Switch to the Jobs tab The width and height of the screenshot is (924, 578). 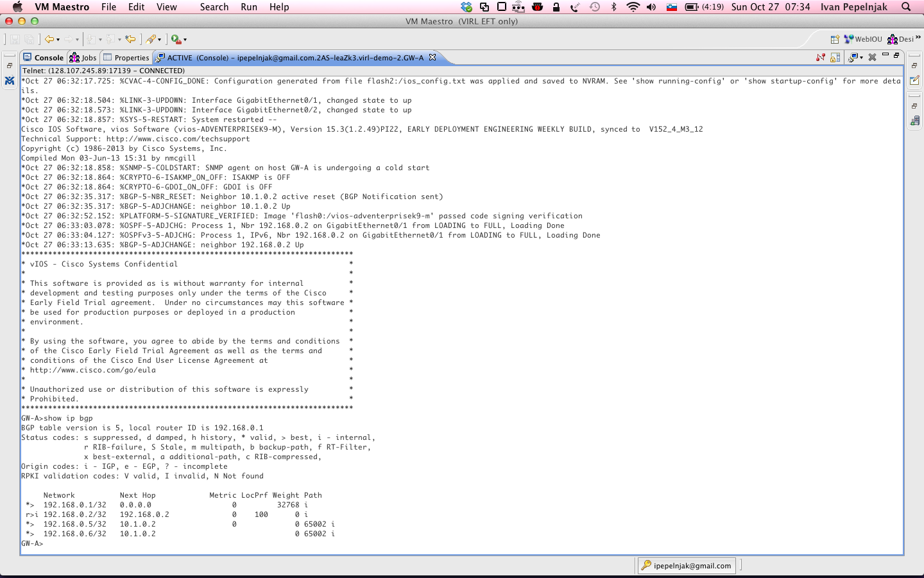click(x=83, y=58)
